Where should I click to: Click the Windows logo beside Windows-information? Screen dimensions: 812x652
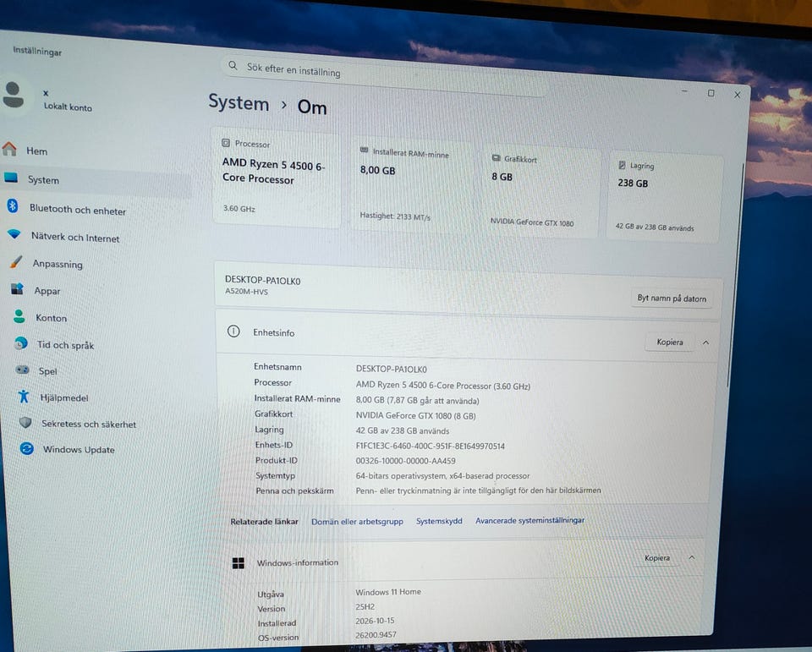pyautogui.click(x=239, y=563)
